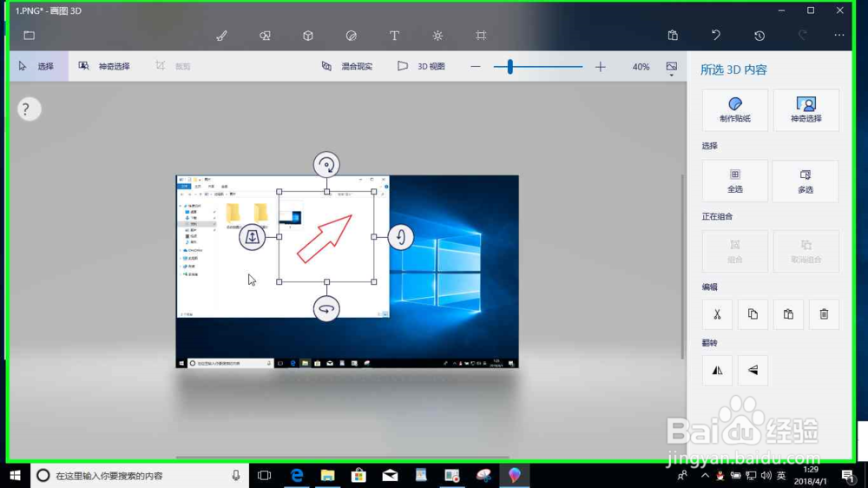Cut the selection with scissors icon
The width and height of the screenshot is (868, 488).
click(x=717, y=314)
